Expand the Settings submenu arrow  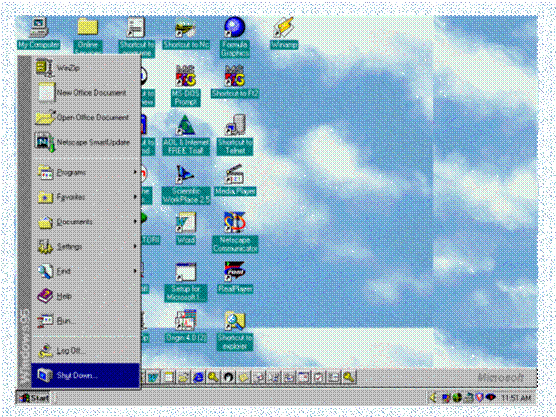click(x=135, y=246)
